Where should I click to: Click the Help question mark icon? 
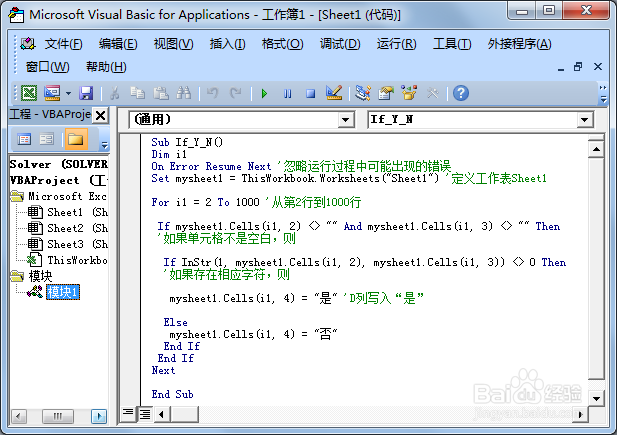tap(461, 93)
